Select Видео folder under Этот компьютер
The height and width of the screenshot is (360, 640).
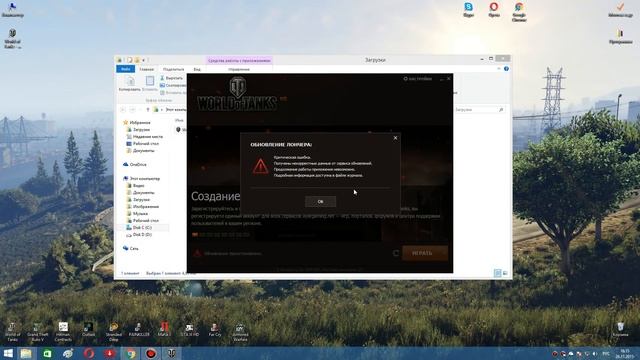tap(136, 186)
